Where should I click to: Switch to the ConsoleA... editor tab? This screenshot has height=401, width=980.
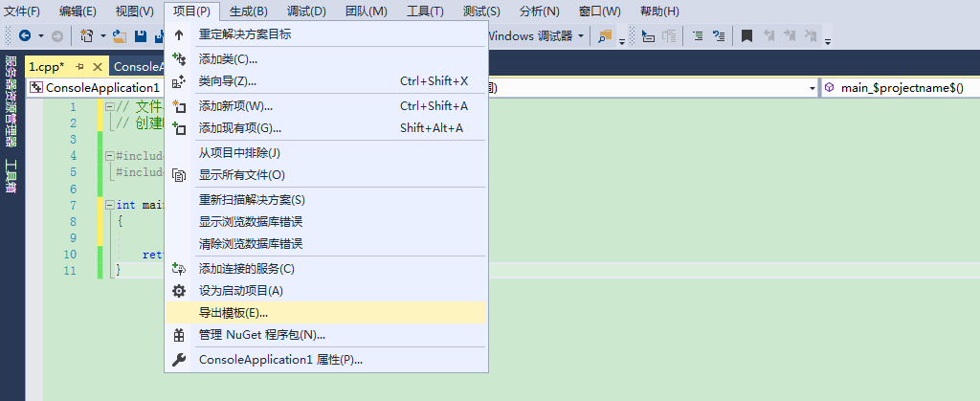[139, 67]
